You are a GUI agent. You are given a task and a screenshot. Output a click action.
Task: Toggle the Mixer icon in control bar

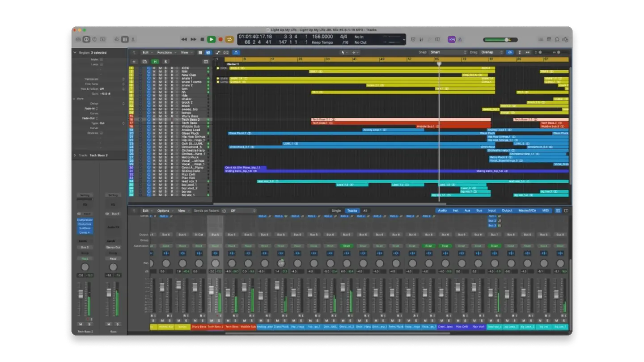(125, 39)
